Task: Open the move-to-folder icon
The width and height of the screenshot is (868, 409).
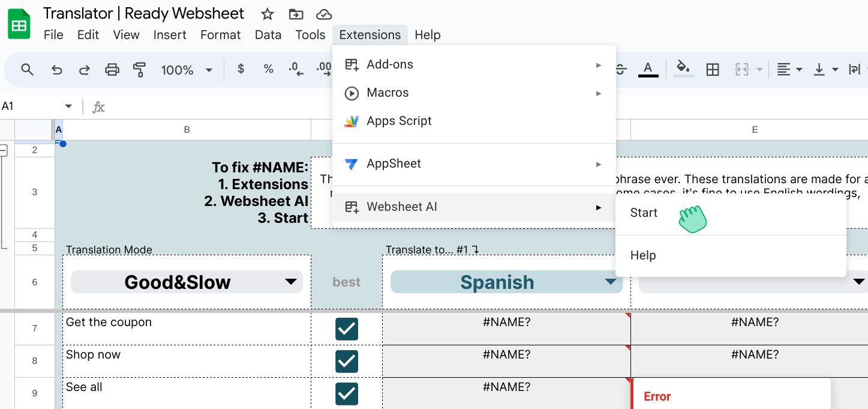Action: (x=296, y=14)
